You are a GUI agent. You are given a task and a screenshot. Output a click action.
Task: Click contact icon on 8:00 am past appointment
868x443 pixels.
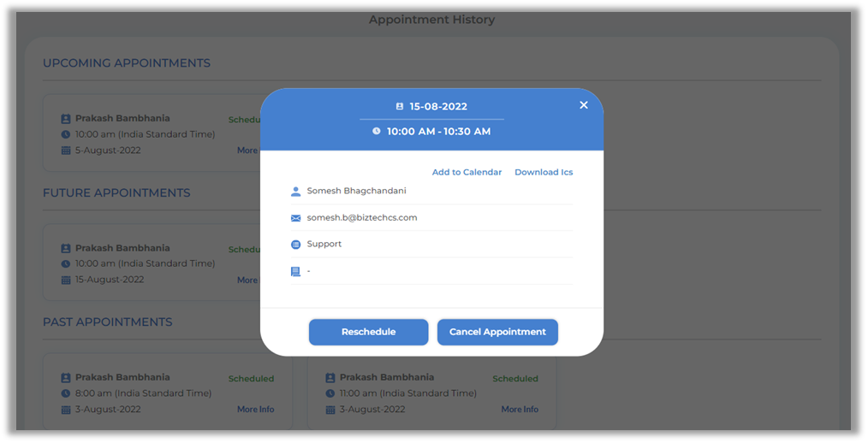tap(66, 378)
